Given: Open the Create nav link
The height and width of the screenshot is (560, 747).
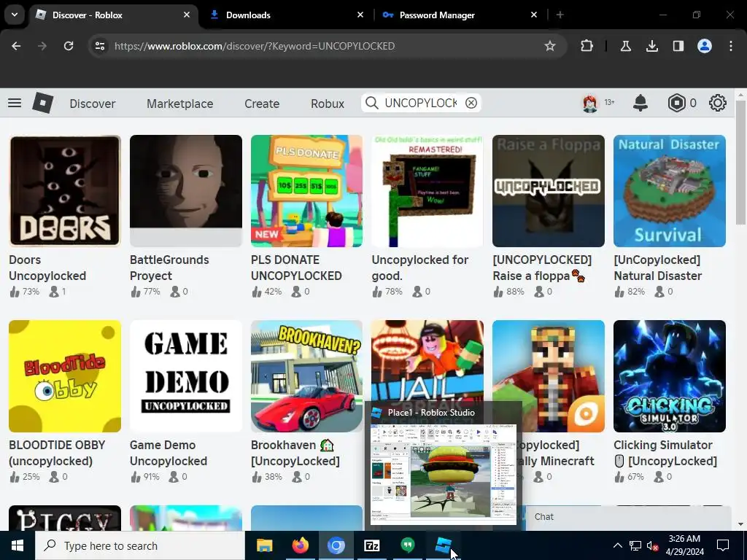Looking at the screenshot, I should point(262,104).
